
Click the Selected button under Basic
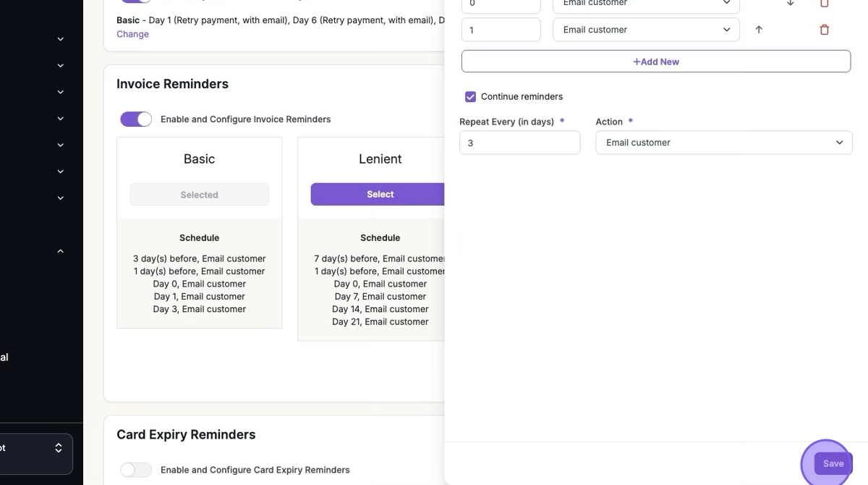point(199,195)
